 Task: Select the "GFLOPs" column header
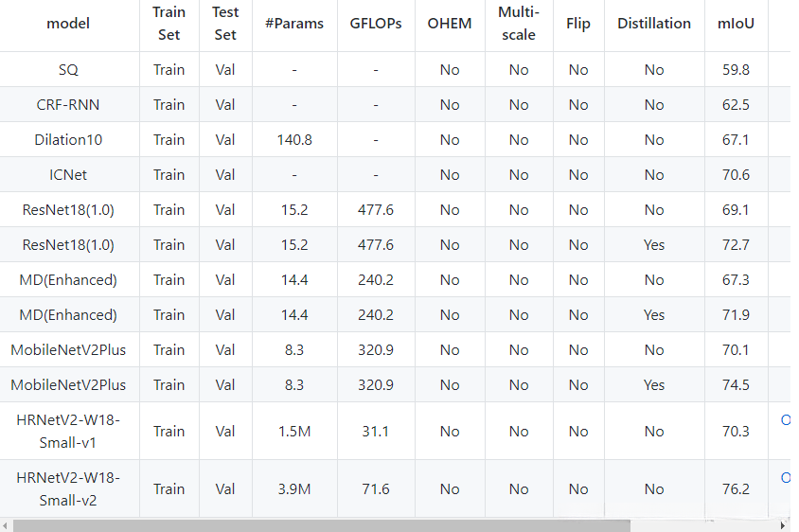[376, 24]
